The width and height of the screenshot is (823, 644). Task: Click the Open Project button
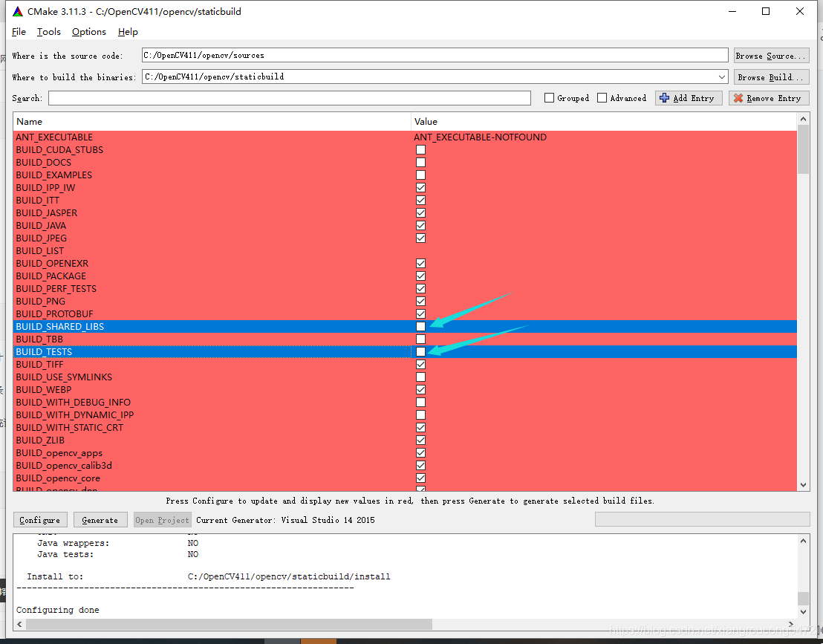coord(162,520)
